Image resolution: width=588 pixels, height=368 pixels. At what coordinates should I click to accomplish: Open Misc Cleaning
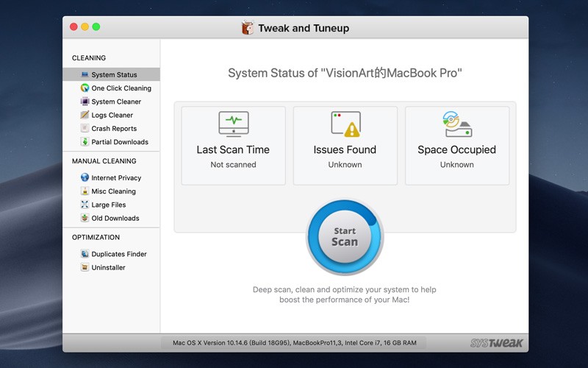[112, 191]
